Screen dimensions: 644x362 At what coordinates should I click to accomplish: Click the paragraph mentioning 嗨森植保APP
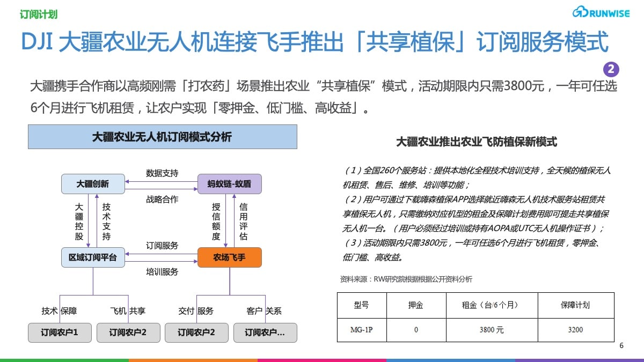click(x=475, y=214)
